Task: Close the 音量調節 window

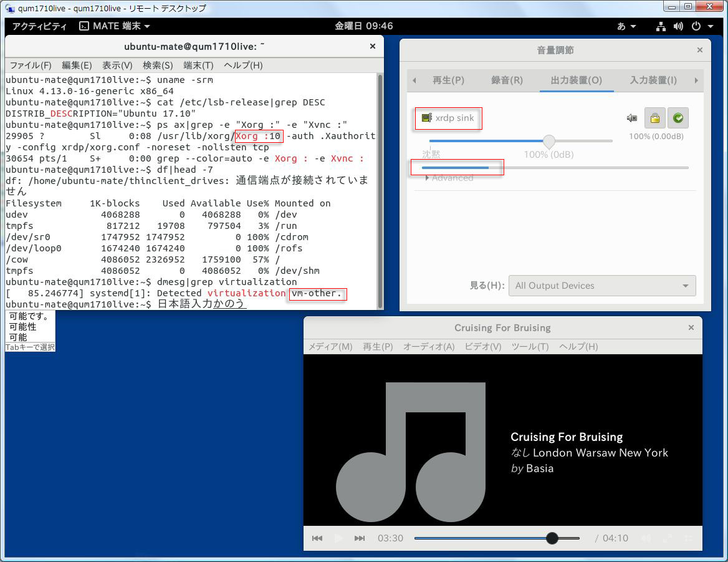Action: tap(700, 50)
